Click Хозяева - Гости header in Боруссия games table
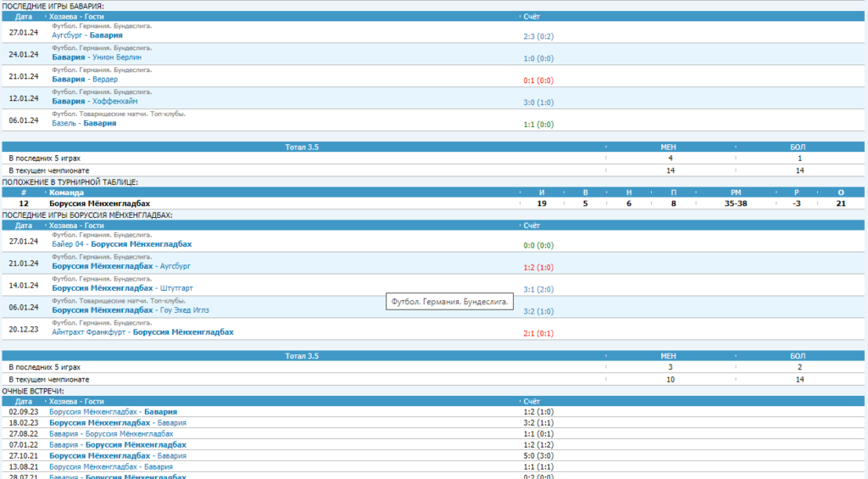The image size is (868, 479). (x=76, y=226)
